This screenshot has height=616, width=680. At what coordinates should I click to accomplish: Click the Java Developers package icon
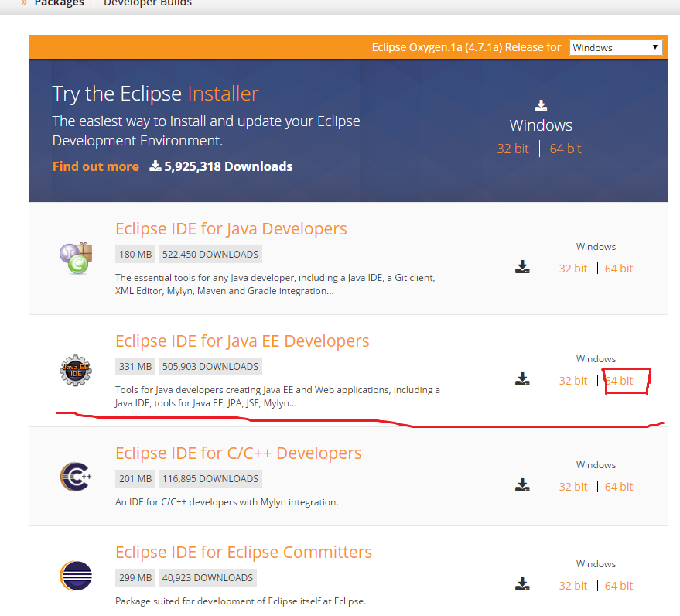(x=76, y=258)
